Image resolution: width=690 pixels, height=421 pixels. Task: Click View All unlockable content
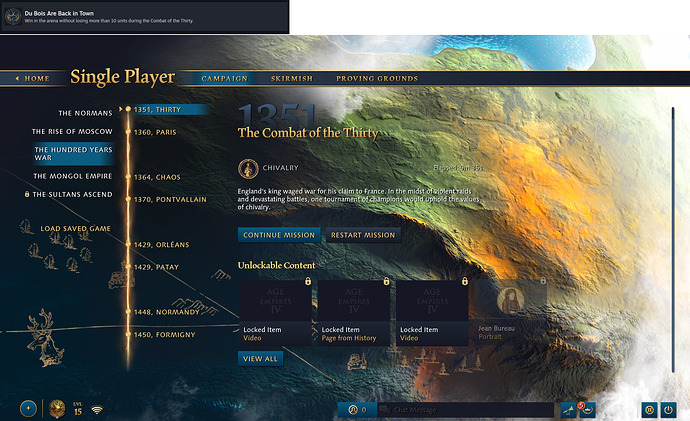click(x=260, y=358)
